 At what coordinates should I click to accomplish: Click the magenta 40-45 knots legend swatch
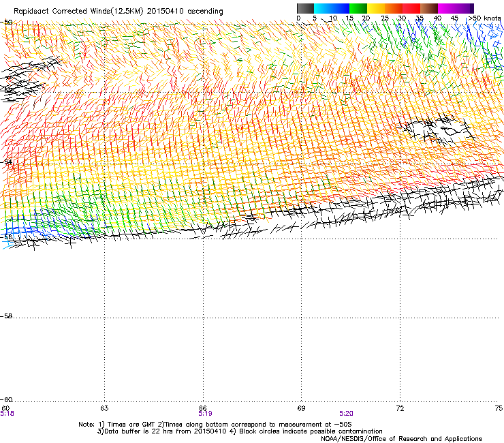(x=446, y=8)
